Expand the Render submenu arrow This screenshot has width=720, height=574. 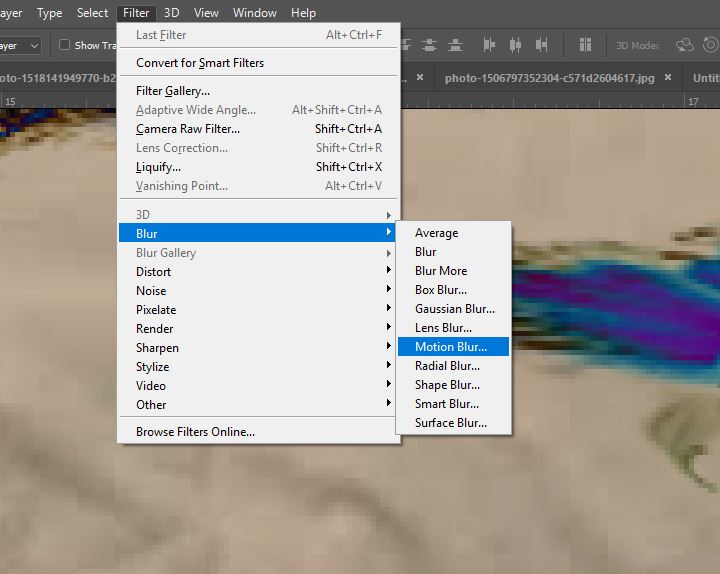388,326
